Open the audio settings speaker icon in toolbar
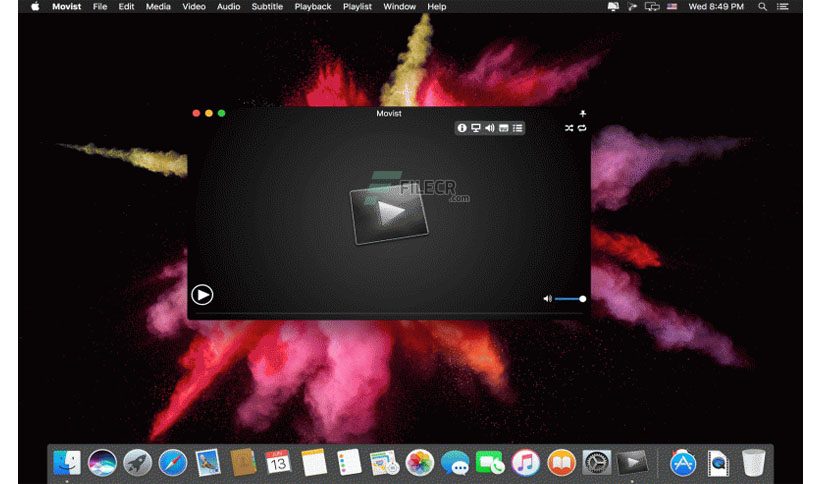 pyautogui.click(x=489, y=128)
